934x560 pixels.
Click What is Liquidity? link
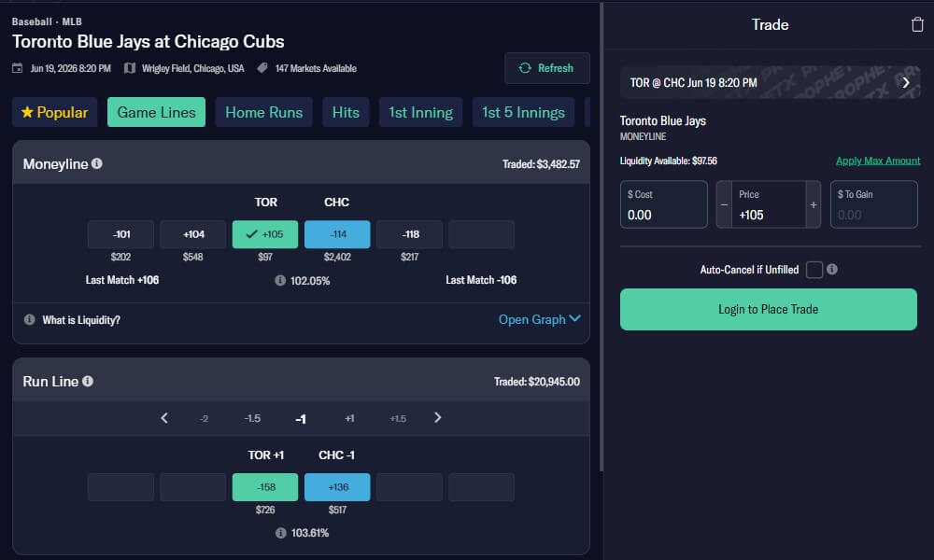pyautogui.click(x=81, y=319)
